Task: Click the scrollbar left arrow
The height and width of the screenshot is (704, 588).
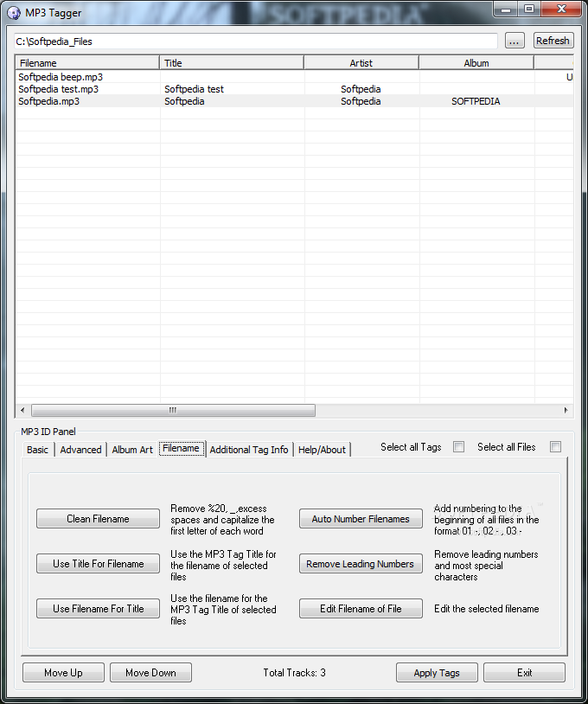Action: click(22, 410)
